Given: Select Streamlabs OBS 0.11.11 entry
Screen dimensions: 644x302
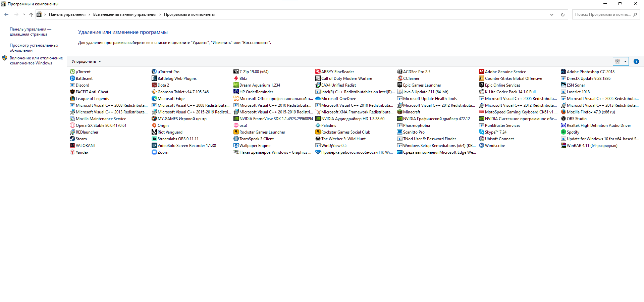Looking at the screenshot, I should click(x=175, y=139).
